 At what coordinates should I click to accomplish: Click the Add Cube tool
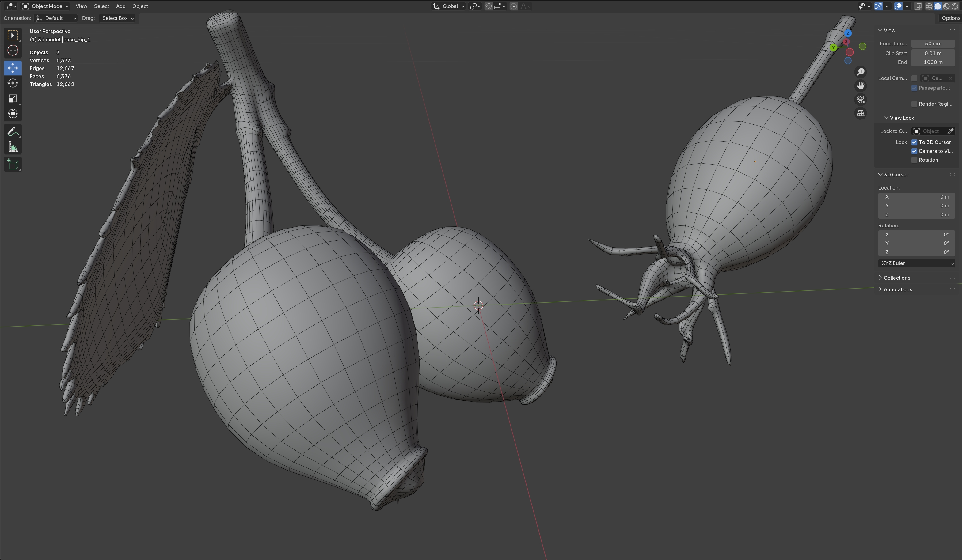tap(13, 165)
